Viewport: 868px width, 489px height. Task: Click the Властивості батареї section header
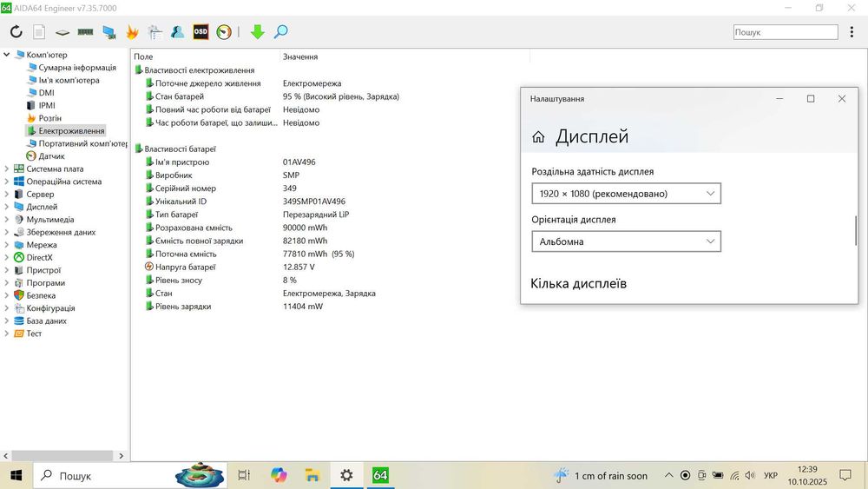click(180, 149)
